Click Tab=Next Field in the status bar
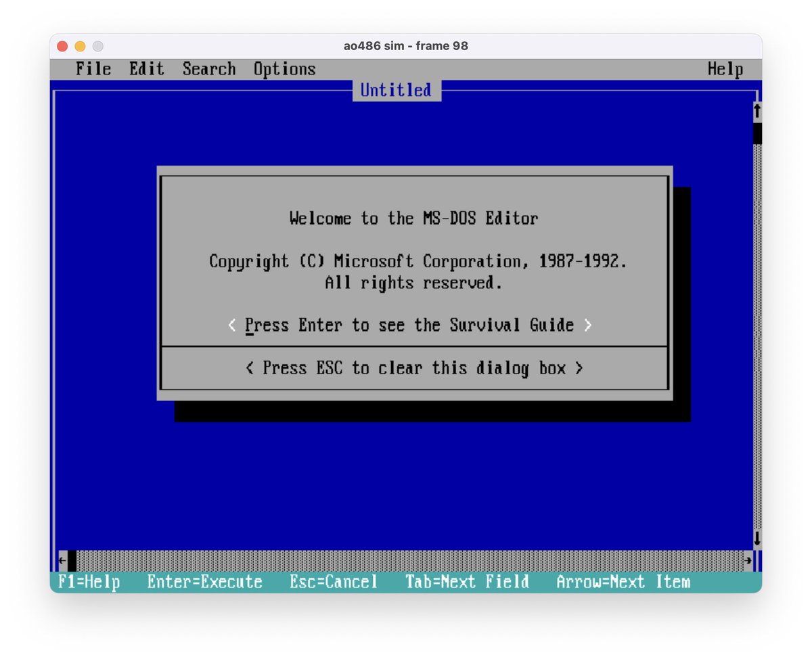The image size is (812, 659). (x=468, y=582)
